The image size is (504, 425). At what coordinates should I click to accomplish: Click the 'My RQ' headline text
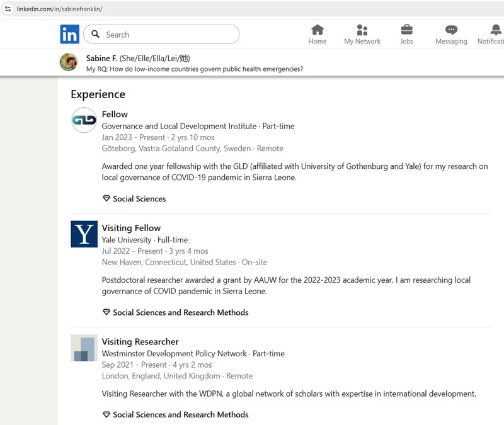[x=195, y=69]
